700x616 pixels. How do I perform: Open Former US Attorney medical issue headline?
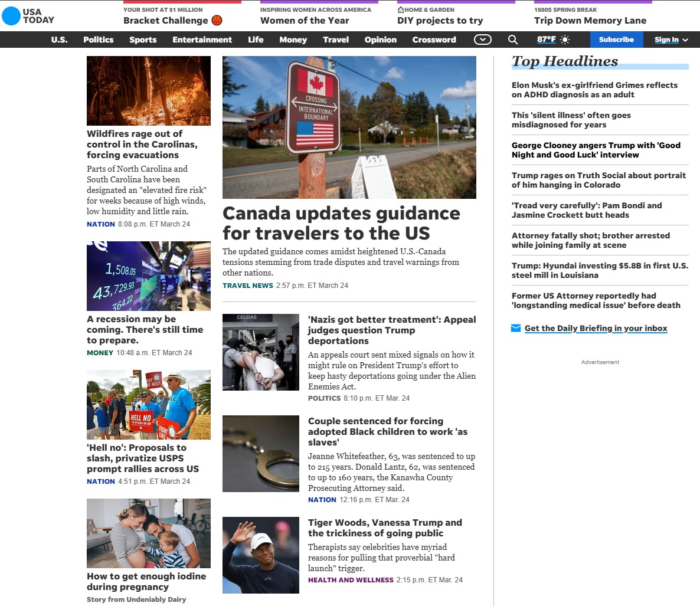pos(596,300)
